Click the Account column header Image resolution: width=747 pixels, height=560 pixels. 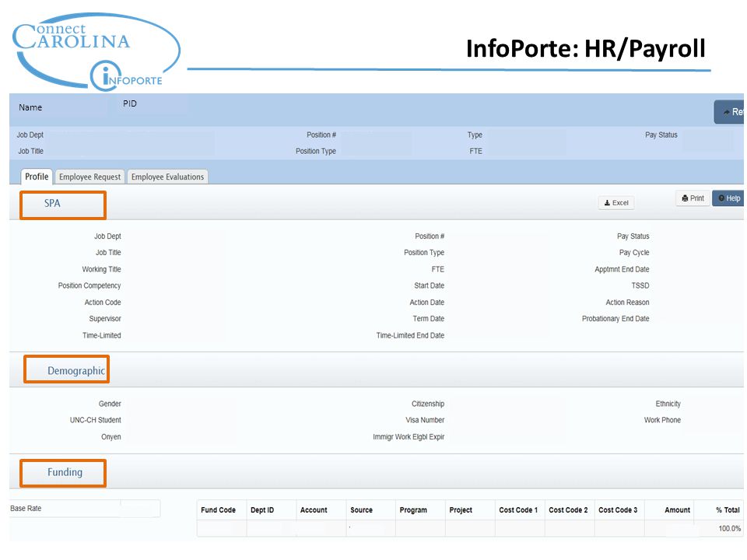point(314,510)
